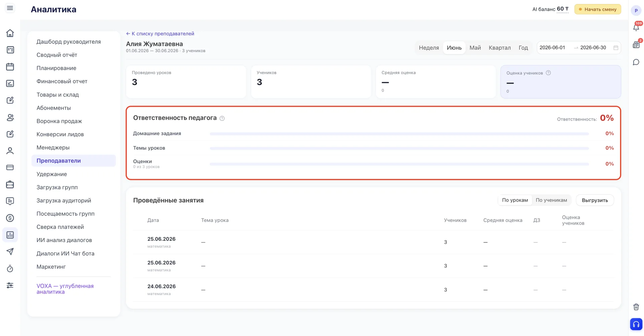This screenshot has height=336, width=644.
Task: Open the credit card icon in the sidebar
Action: pyautogui.click(x=10, y=167)
